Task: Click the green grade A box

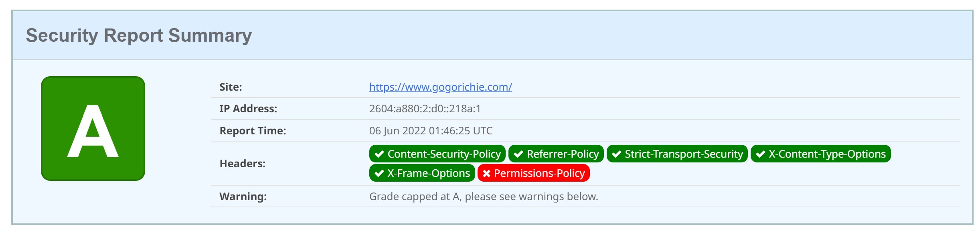Action: [93, 128]
